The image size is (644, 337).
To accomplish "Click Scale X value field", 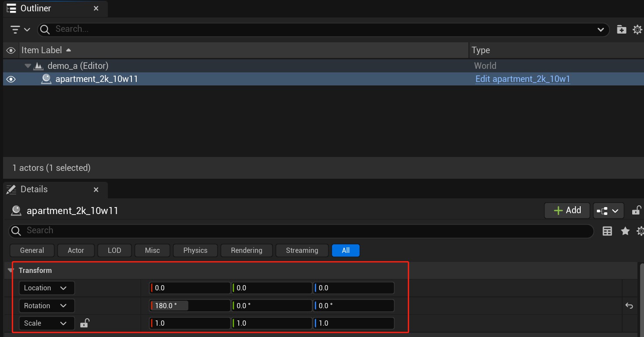I will click(x=189, y=323).
